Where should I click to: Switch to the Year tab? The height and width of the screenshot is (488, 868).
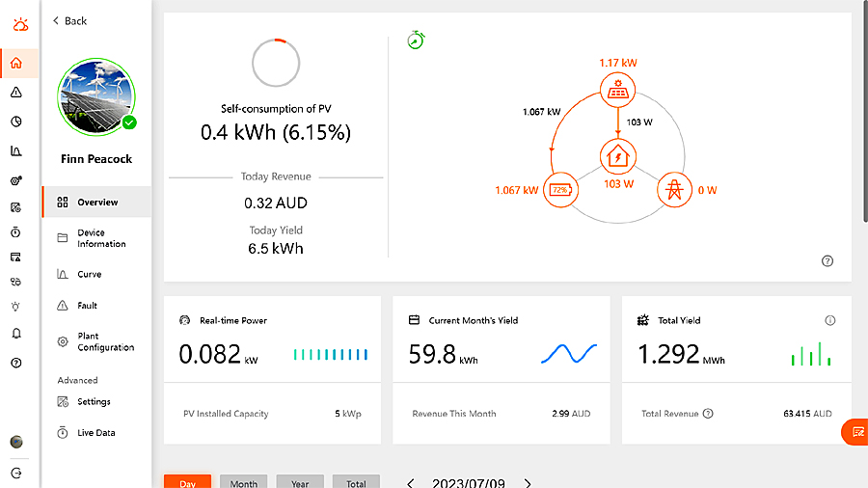300,481
